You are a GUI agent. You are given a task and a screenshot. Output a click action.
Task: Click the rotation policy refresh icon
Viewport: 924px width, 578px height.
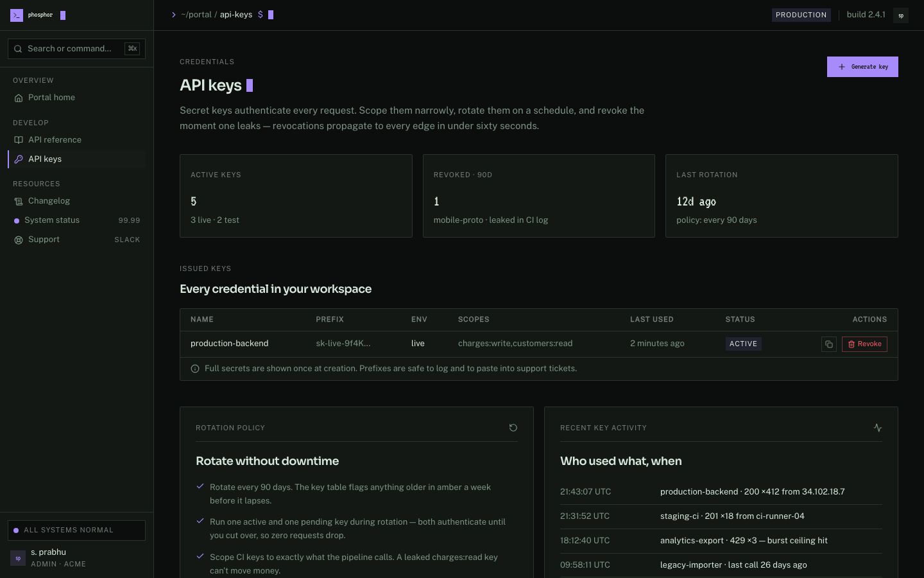pos(513,428)
